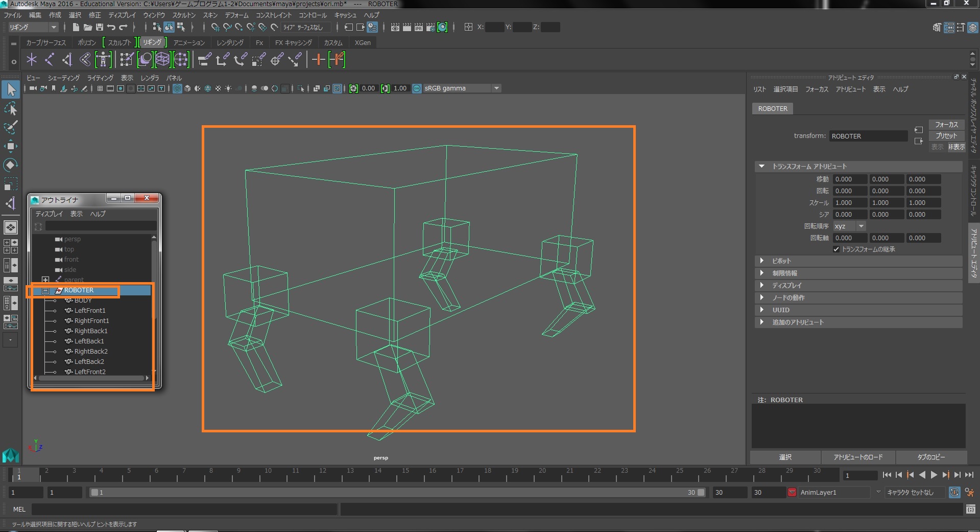The image size is (980, 532).
Task: Save the scene with the floppy icon
Action: pyautogui.click(x=100, y=27)
